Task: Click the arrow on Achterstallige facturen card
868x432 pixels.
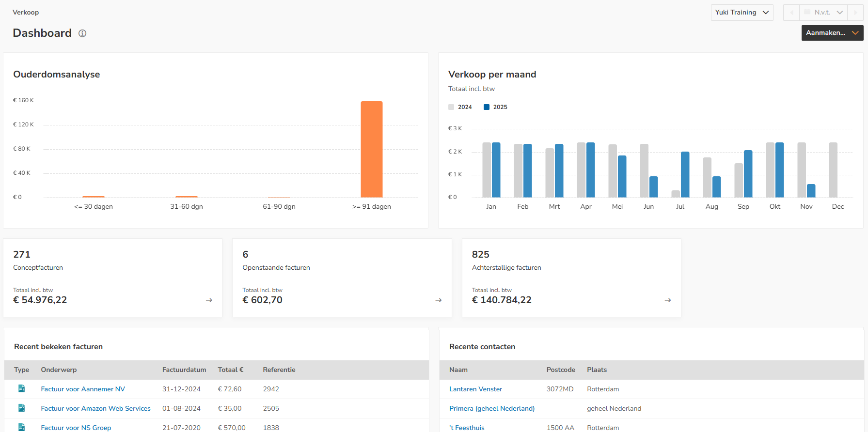Action: tap(667, 300)
